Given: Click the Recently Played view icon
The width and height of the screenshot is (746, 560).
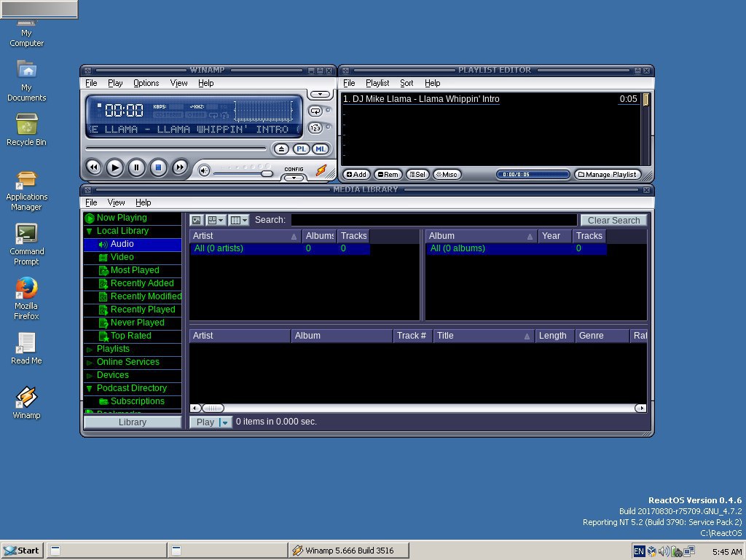Looking at the screenshot, I should 103,310.
